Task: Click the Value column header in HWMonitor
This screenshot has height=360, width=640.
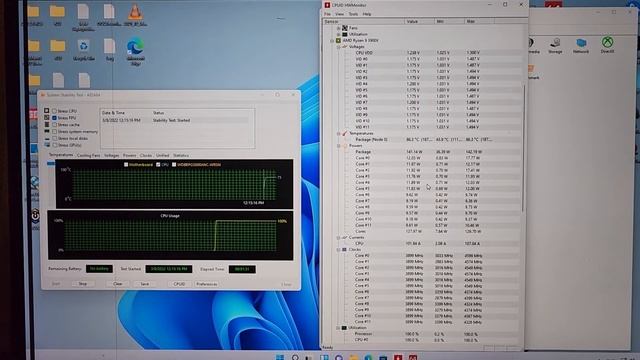Action: (420, 21)
